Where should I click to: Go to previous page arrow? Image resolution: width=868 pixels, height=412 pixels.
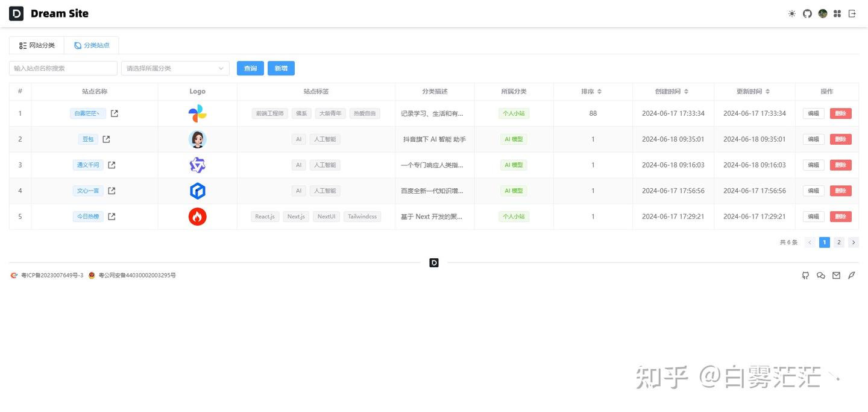click(x=810, y=242)
